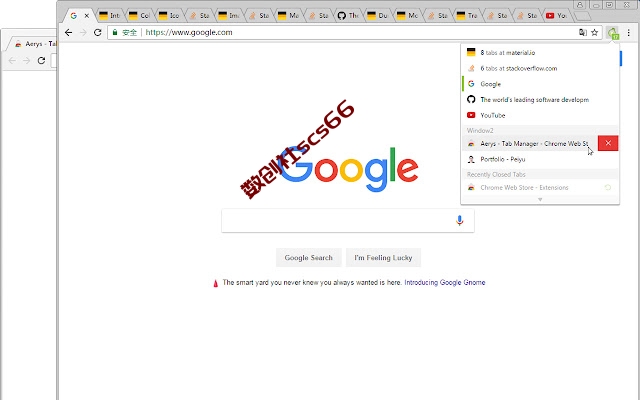Viewport: 640px width, 400px height.
Task: Click the Chrome user profile icon
Action: pyautogui.click(x=580, y=5)
